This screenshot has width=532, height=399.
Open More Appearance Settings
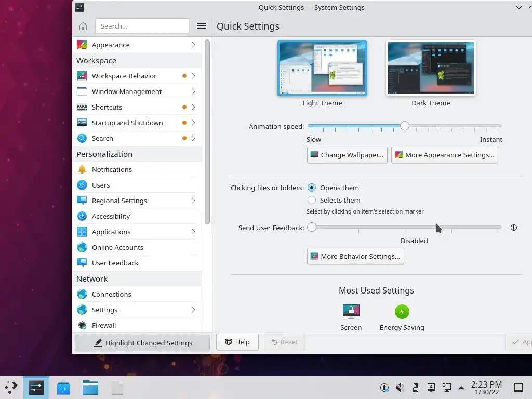pos(444,155)
